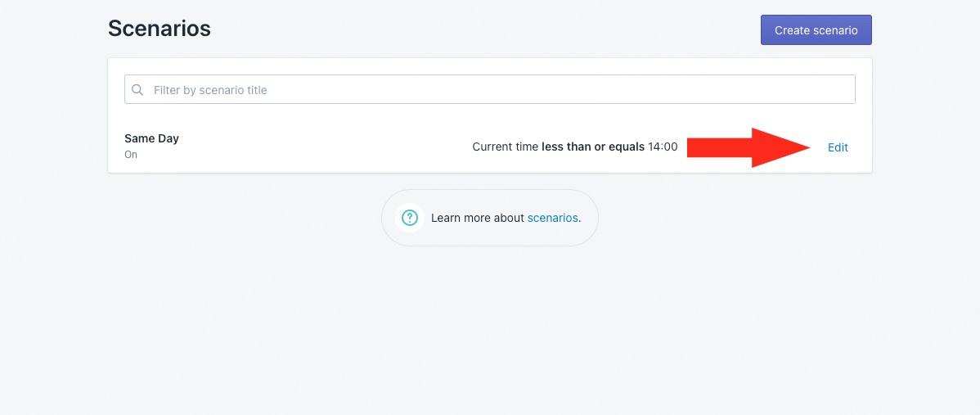The width and height of the screenshot is (980, 415).
Task: Click the Create scenario button
Action: click(816, 30)
